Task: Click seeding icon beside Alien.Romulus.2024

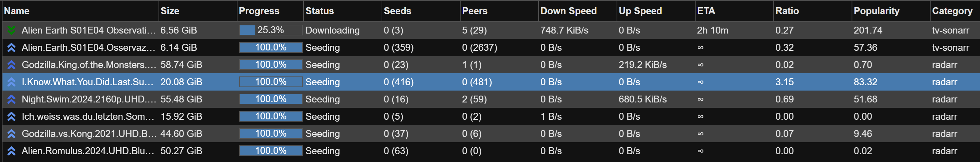Action: [x=11, y=151]
